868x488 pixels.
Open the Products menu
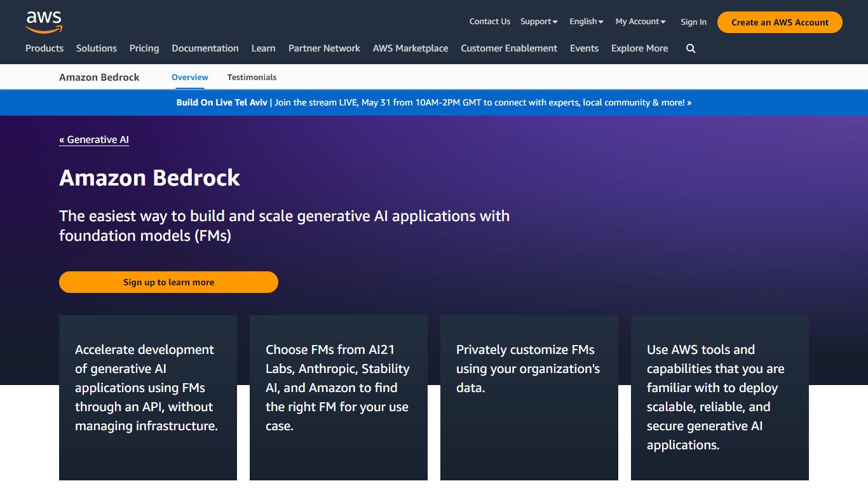[44, 48]
